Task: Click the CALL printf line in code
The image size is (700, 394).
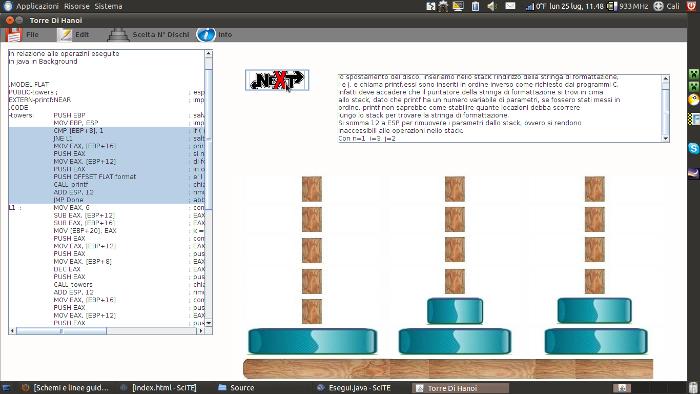Action: point(71,184)
